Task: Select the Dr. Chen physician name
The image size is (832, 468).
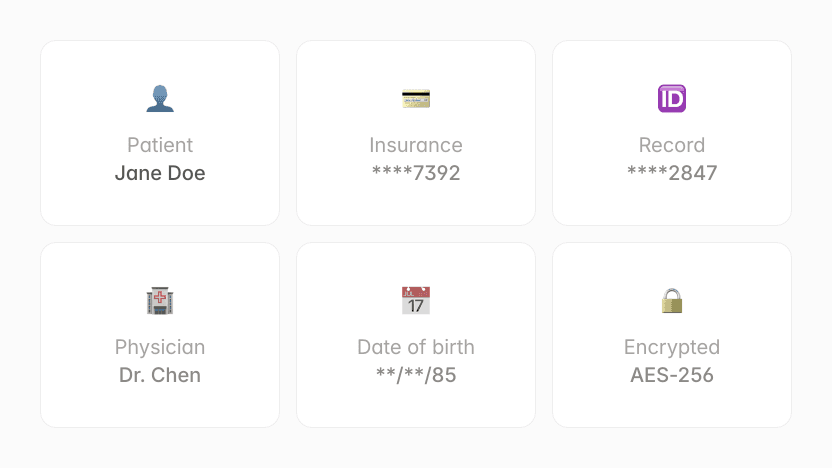Action: 160,375
